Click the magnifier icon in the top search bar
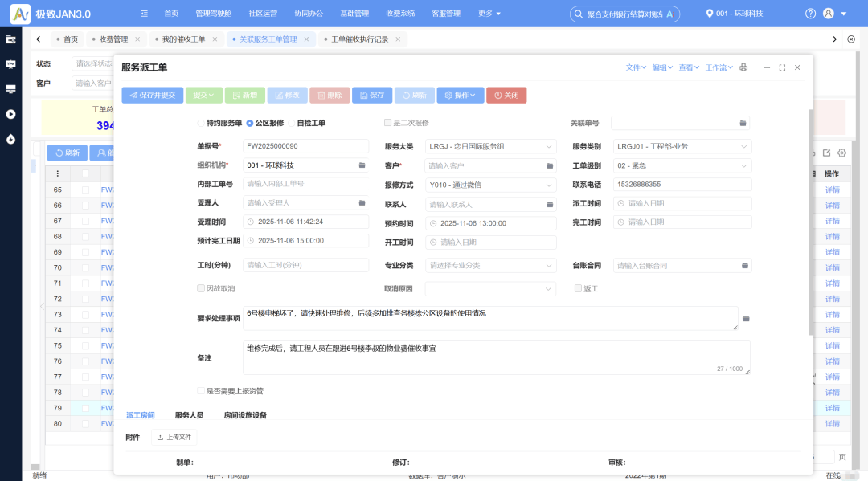This screenshot has height=481, width=868. point(577,14)
